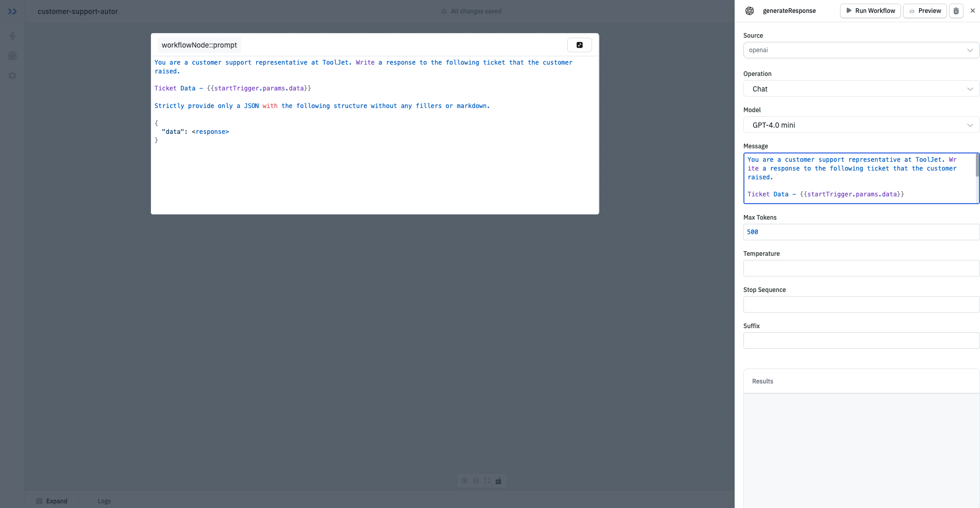Image resolution: width=980 pixels, height=508 pixels.
Task: Open the workflows lightning icon in left sidebar
Action: tap(12, 36)
